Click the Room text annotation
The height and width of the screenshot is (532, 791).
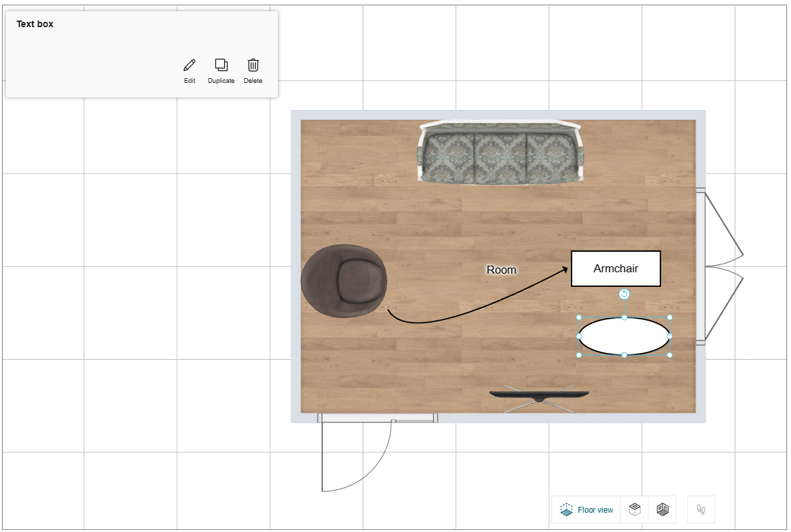coord(501,270)
